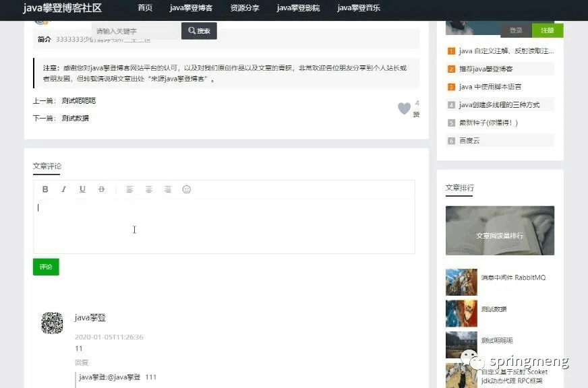Open 推荐java攀登博客 in the list
The height and width of the screenshot is (388, 588).
coord(486,69)
